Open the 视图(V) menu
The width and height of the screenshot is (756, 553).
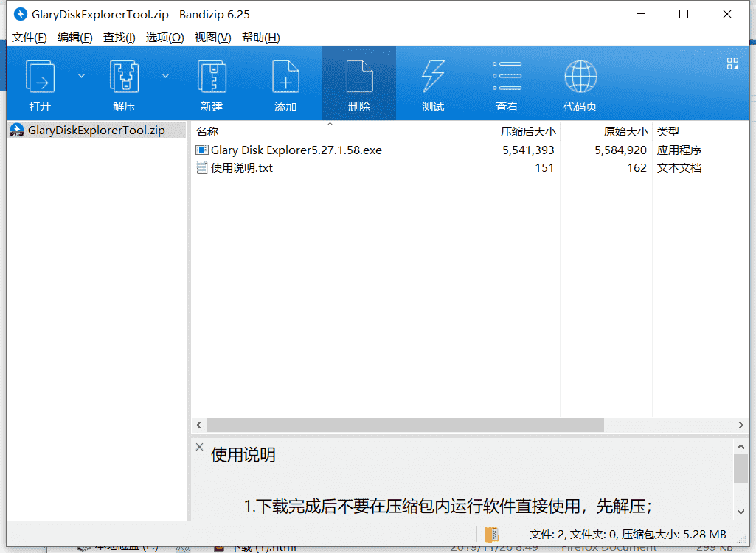(212, 38)
